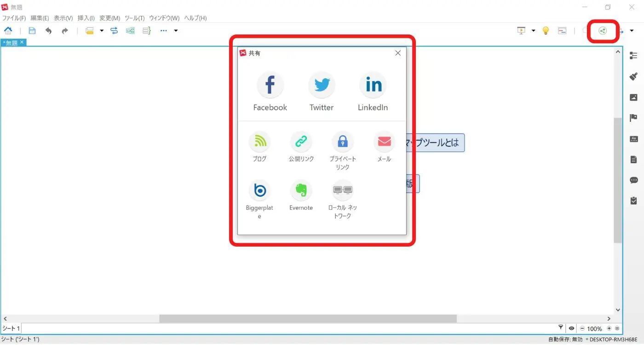Screen dimensions: 644x345
Task: Click the scroll up arrow
Action: pyautogui.click(x=618, y=52)
